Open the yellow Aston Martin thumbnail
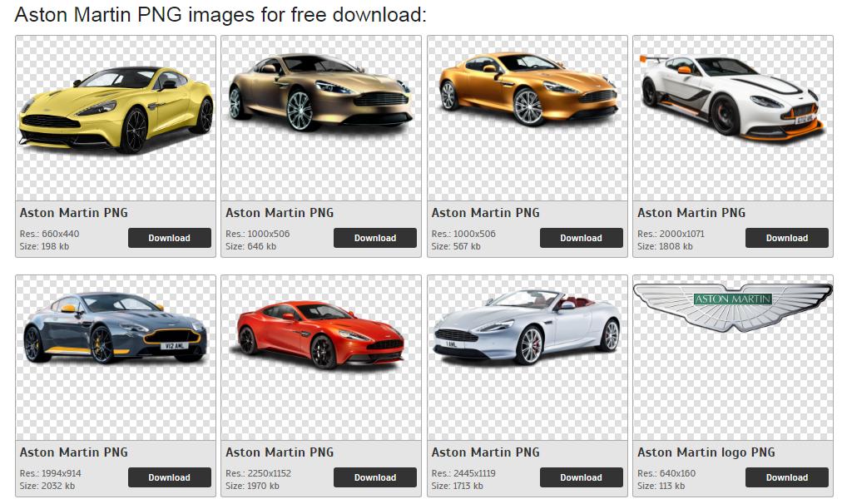The image size is (842, 504). click(116, 119)
